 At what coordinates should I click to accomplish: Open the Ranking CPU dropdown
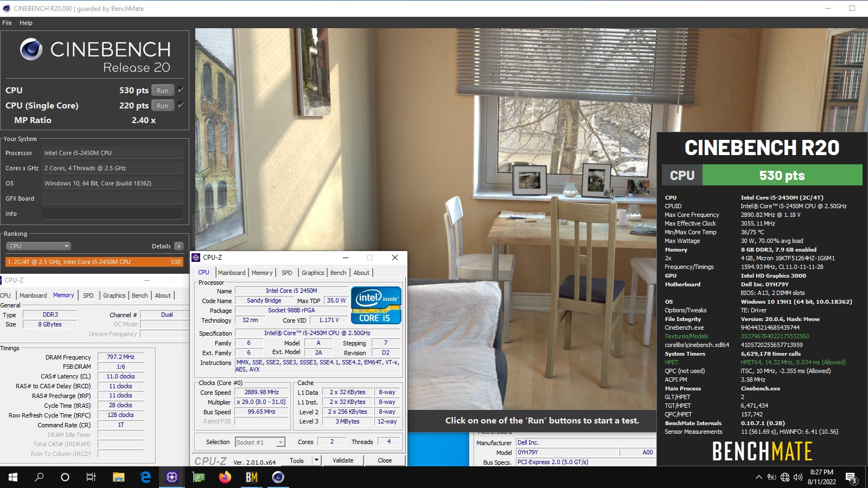point(39,246)
